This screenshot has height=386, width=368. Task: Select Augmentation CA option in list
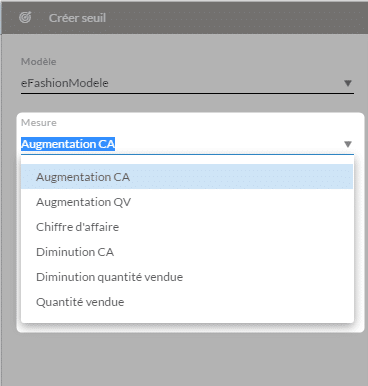tap(187, 177)
